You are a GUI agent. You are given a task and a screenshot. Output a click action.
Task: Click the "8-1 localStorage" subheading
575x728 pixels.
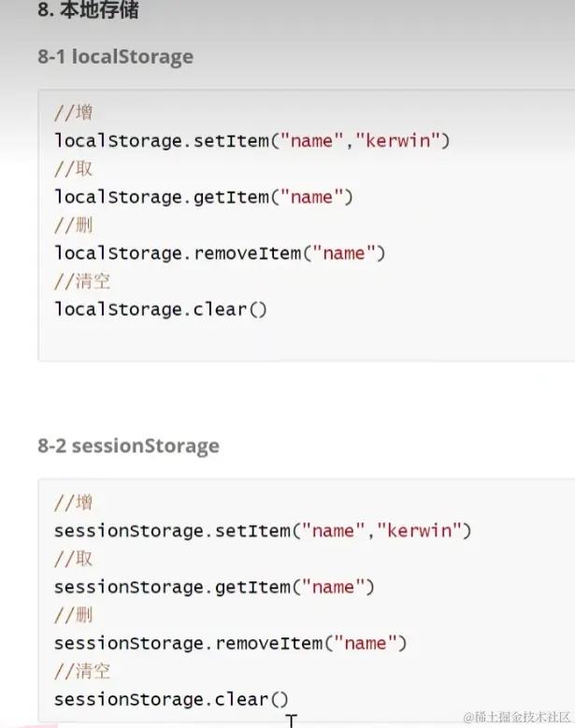115,56
